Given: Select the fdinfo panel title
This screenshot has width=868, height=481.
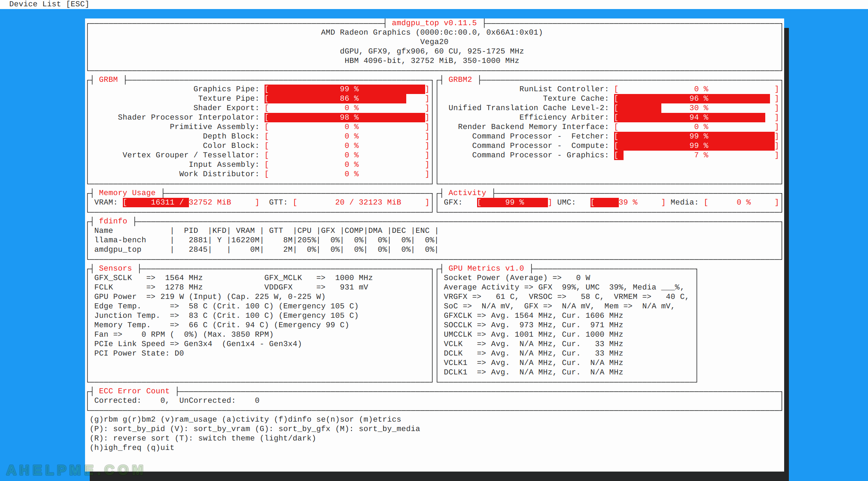Looking at the screenshot, I should 113,221.
